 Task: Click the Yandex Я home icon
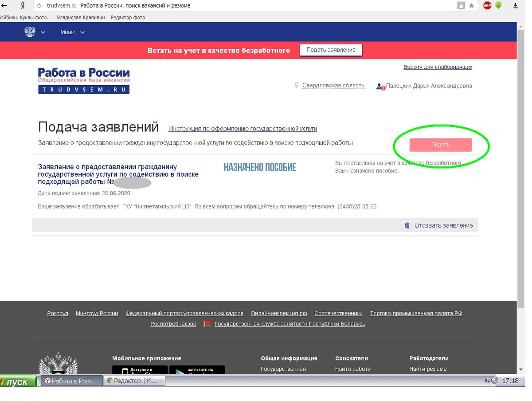[22, 6]
